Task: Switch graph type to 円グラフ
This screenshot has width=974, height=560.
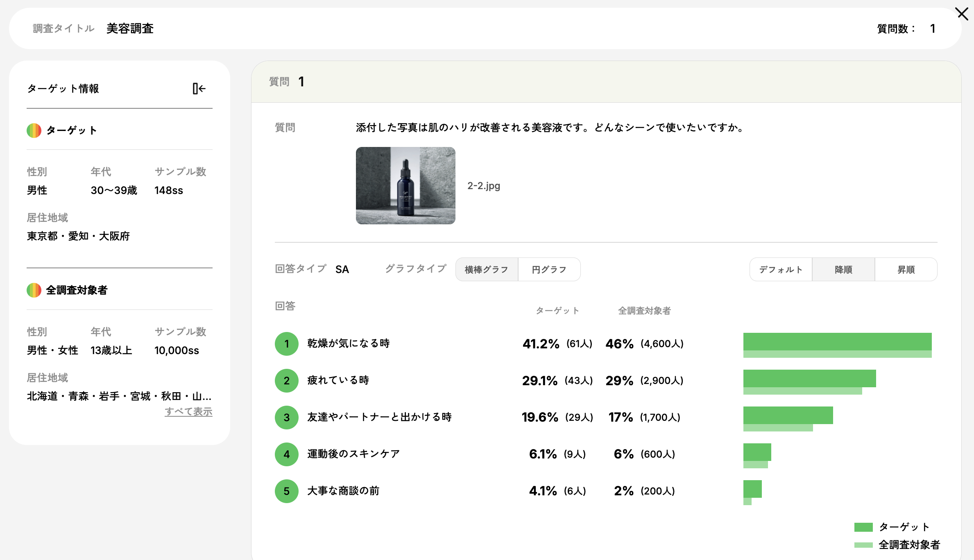Action: (549, 269)
